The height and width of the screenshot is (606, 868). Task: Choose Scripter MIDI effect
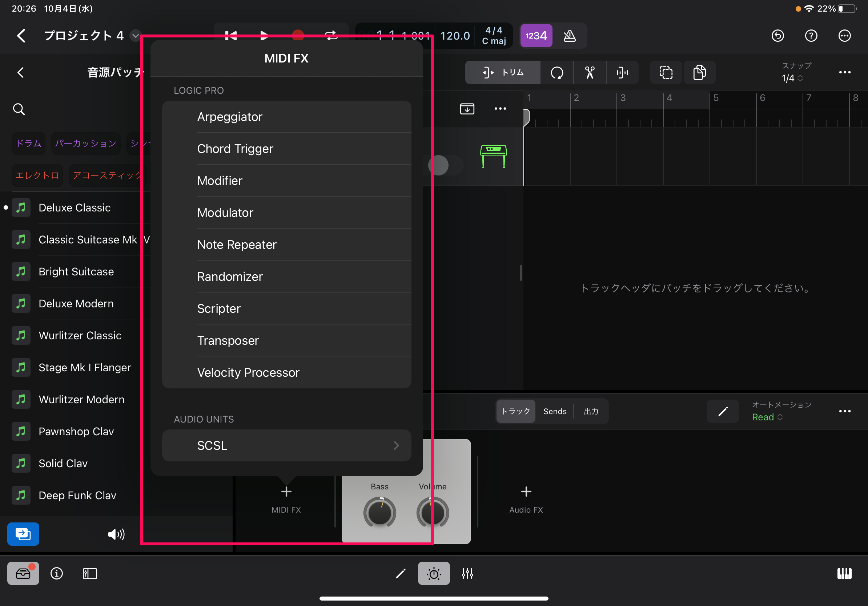pos(286,309)
